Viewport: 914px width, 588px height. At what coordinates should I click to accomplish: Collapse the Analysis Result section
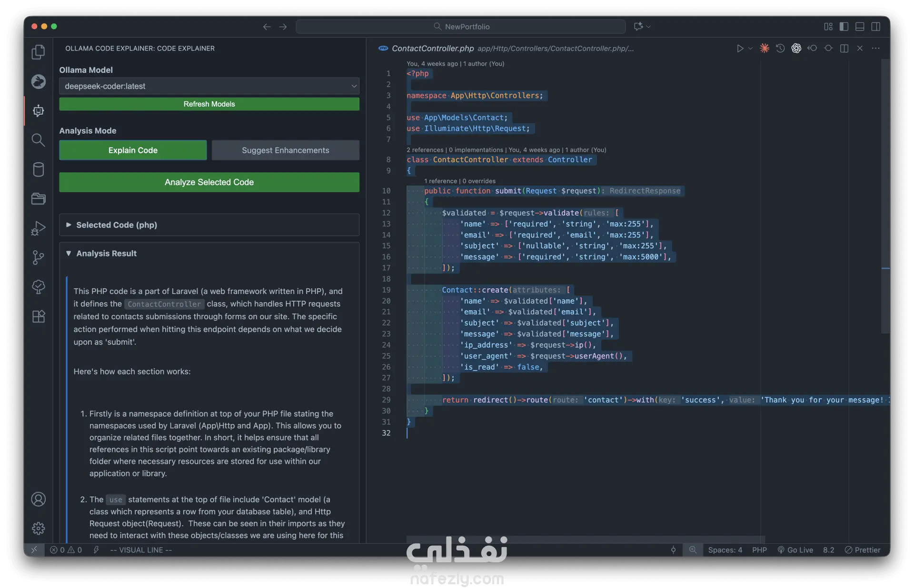(x=106, y=254)
